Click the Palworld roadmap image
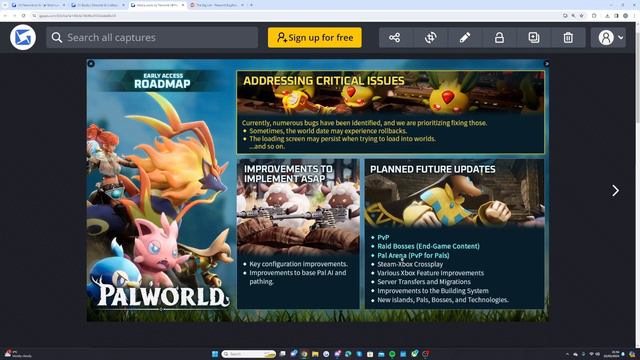The height and width of the screenshot is (360, 640). pyautogui.click(x=318, y=190)
